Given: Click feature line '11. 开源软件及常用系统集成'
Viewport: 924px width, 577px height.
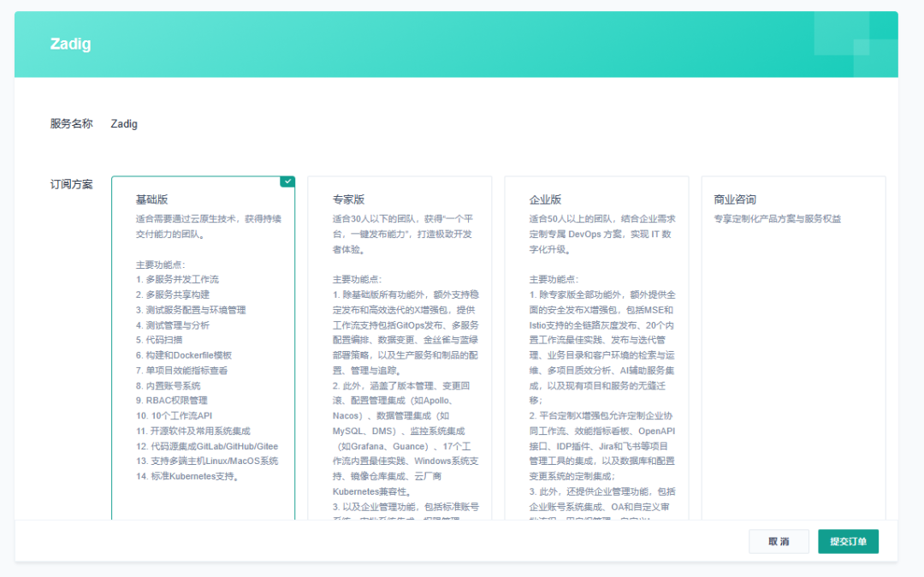Looking at the screenshot, I should click(x=193, y=431).
